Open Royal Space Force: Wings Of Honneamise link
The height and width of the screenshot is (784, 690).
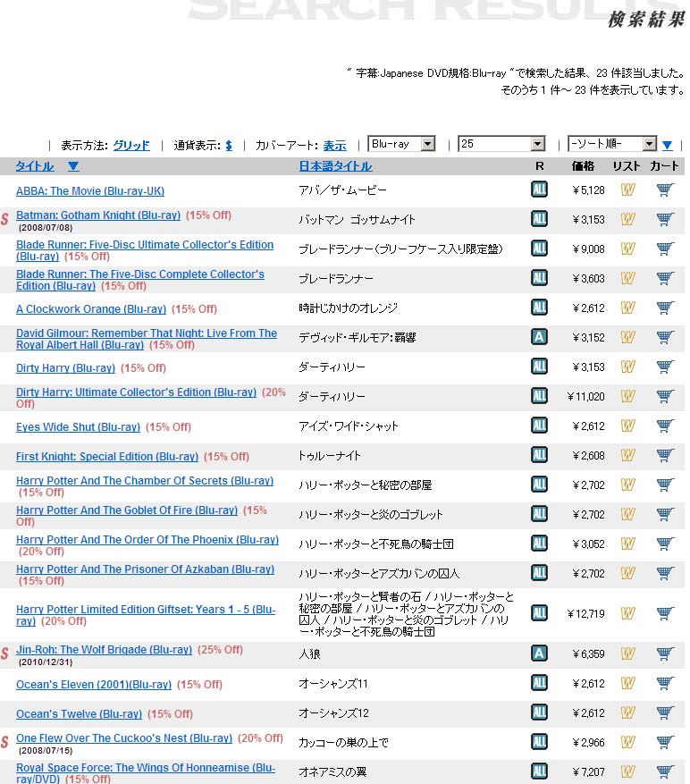pyautogui.click(x=146, y=773)
